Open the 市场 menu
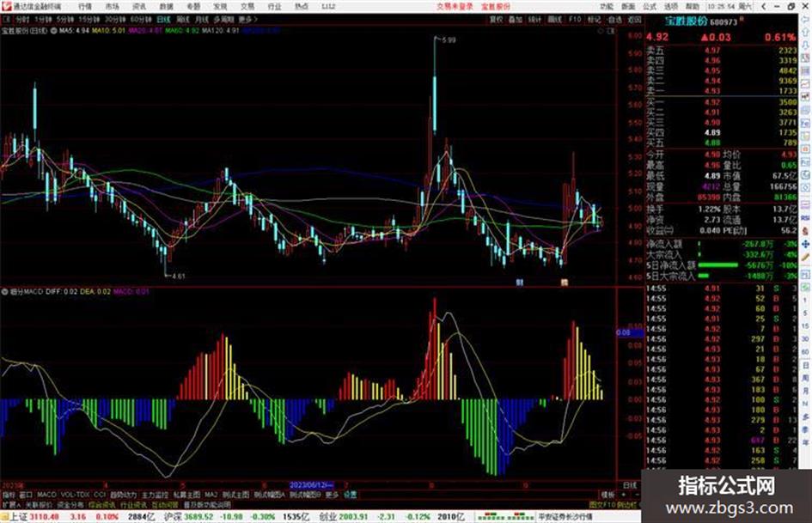The width and height of the screenshot is (812, 523). pos(112,7)
